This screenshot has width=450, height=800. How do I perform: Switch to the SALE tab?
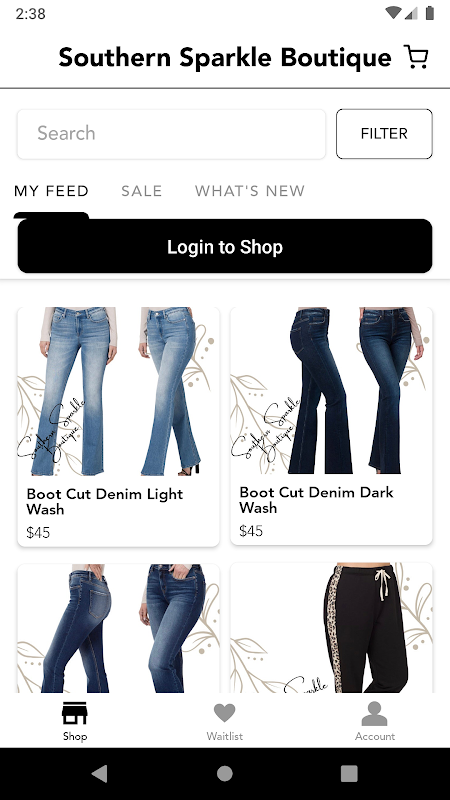click(141, 191)
